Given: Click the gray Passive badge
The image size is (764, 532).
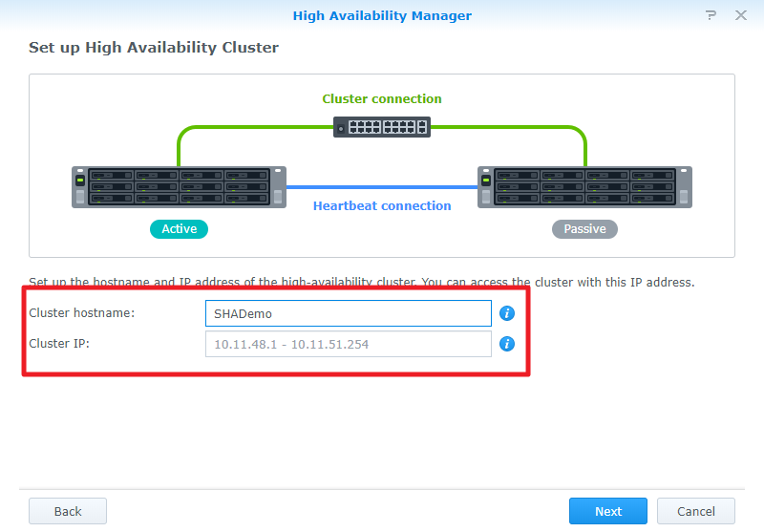Looking at the screenshot, I should 584,229.
